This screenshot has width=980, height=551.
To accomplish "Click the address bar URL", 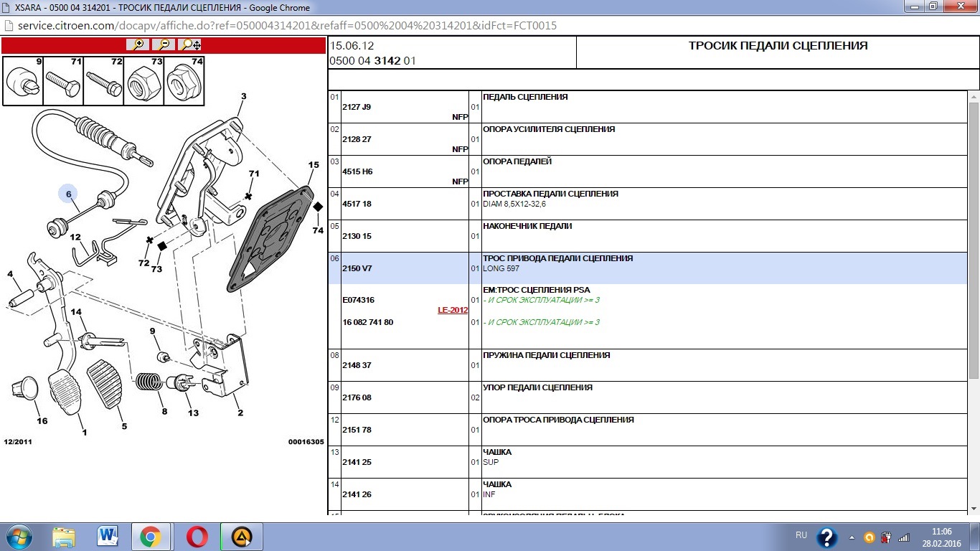I will pyautogui.click(x=288, y=26).
